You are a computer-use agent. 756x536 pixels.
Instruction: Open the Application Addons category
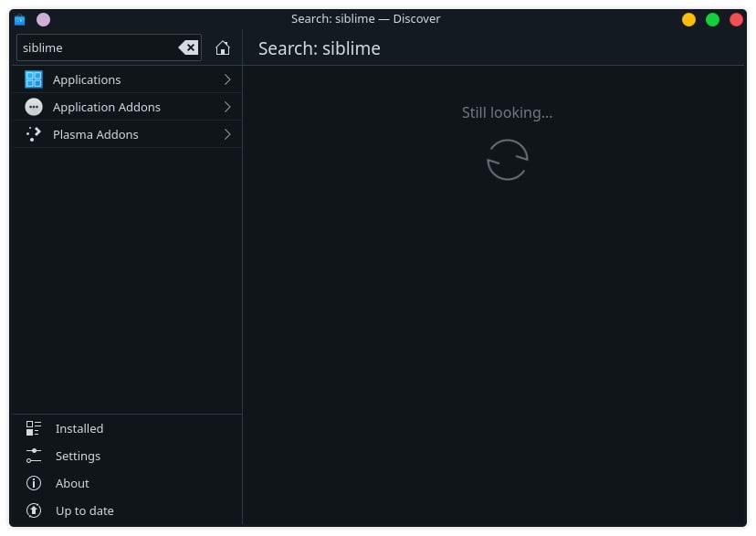coord(128,107)
